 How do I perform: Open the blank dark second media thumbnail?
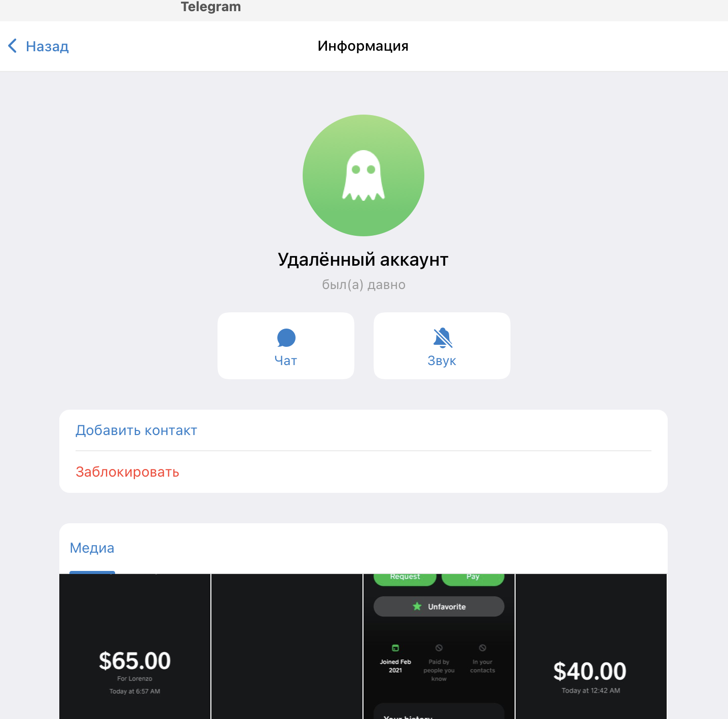287,646
